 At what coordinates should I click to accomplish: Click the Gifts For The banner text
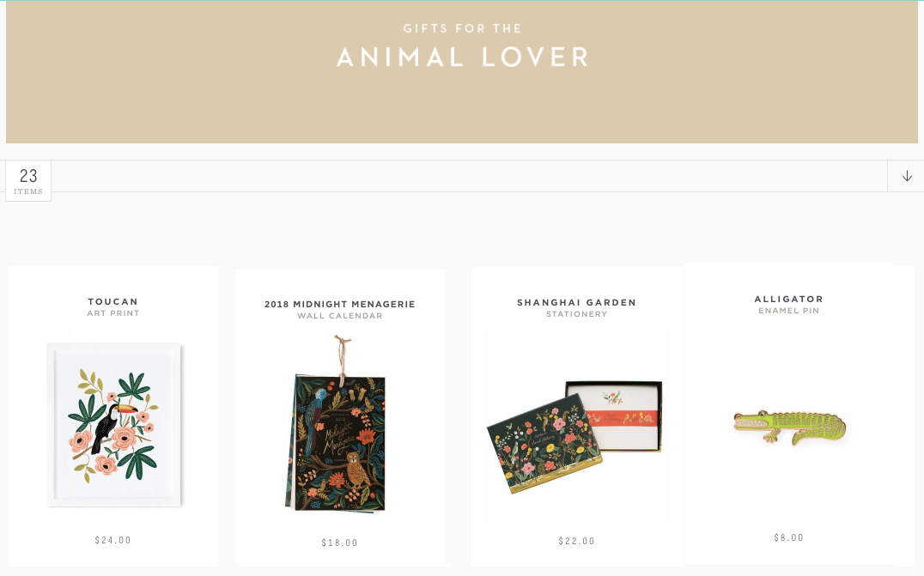pos(463,28)
